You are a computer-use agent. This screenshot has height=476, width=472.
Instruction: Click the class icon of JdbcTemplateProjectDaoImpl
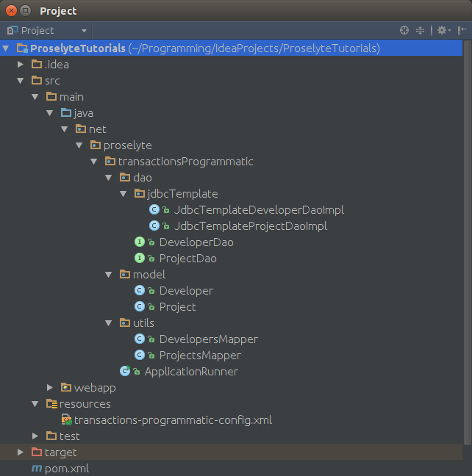[154, 226]
